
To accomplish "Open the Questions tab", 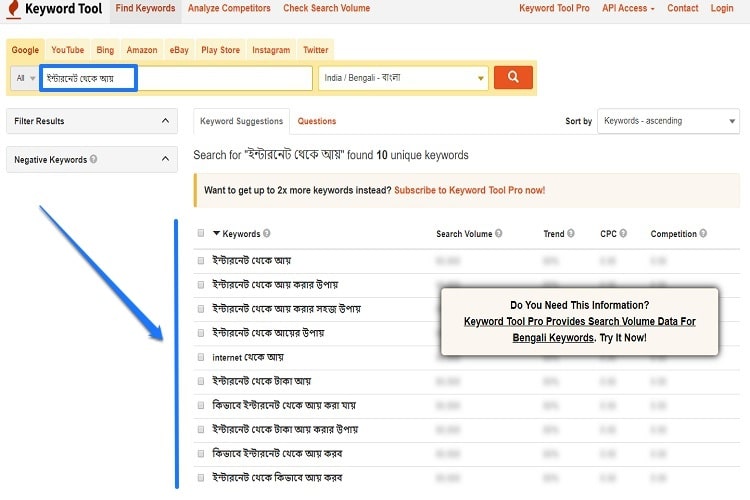I will [317, 121].
